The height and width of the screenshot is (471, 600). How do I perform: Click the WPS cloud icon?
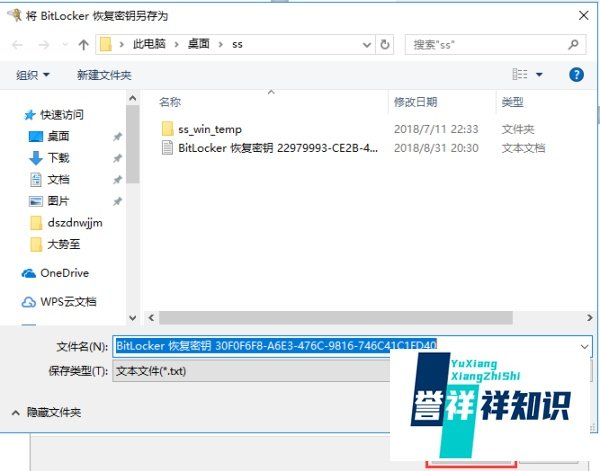click(29, 302)
